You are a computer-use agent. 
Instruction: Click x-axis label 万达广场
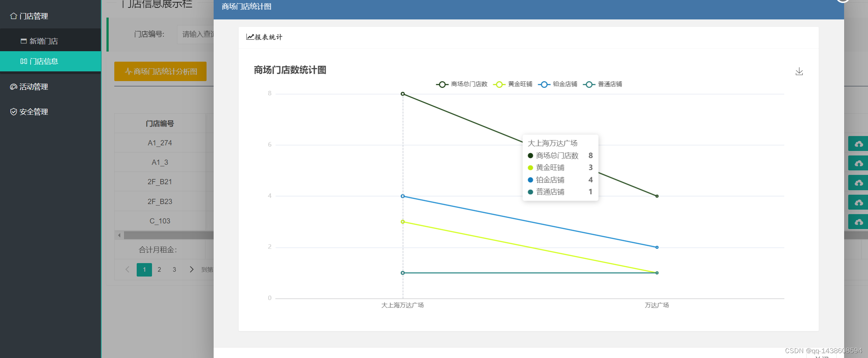pos(657,305)
